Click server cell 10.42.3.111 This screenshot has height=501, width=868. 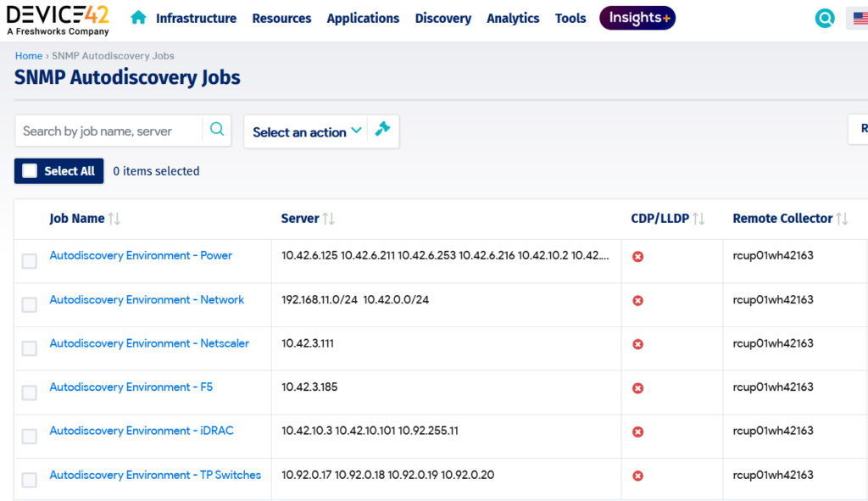307,343
